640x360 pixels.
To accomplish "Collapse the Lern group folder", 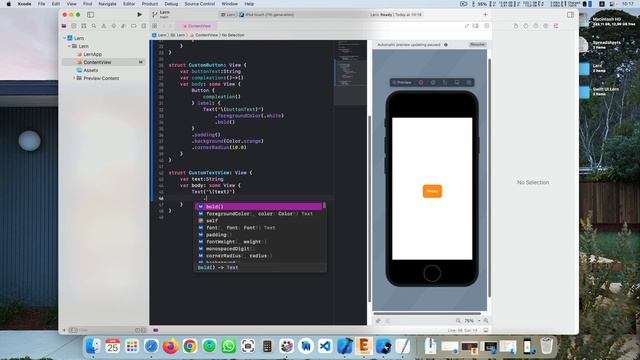I will (x=69, y=46).
